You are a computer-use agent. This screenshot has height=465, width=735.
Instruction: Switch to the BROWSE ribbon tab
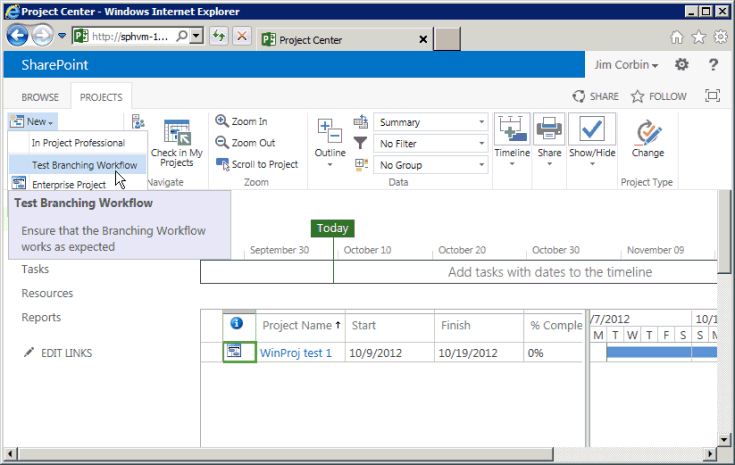click(x=40, y=97)
